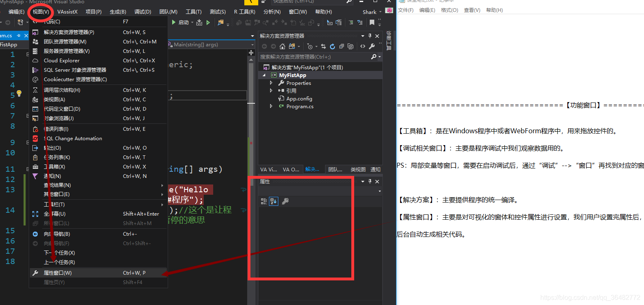The image size is (644, 305).
Task: Open 格式(O) menu in Notepad window
Action: [450, 10]
